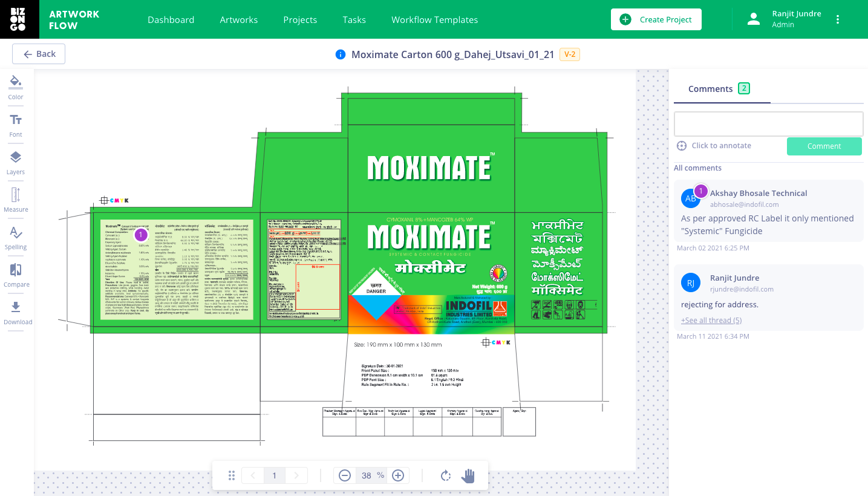Switch to the Comments tab
This screenshot has width=868, height=496.
[x=722, y=89]
